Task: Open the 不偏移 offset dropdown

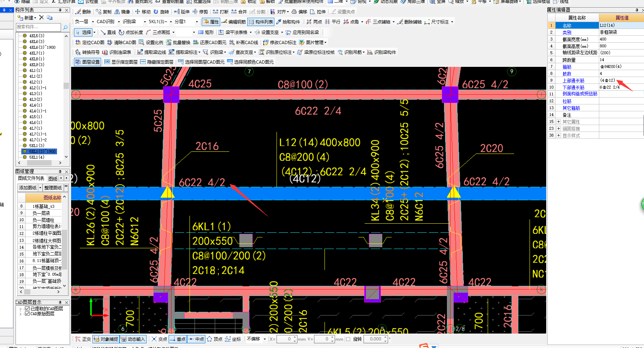Action: tap(265, 339)
